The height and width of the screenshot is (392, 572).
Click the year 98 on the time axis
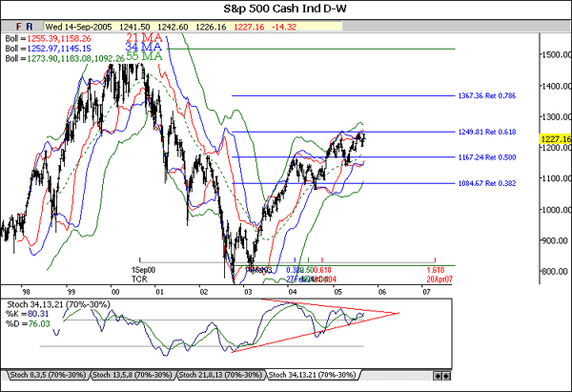[x=26, y=292]
